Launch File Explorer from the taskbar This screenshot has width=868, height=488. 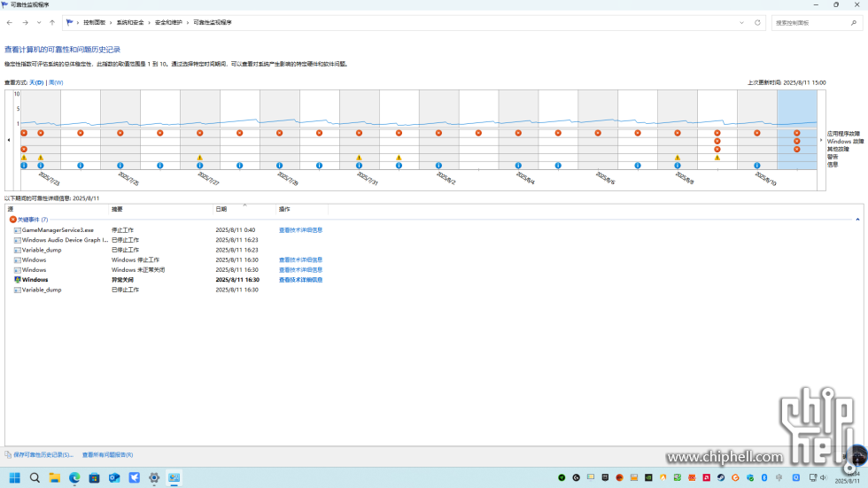(54, 477)
